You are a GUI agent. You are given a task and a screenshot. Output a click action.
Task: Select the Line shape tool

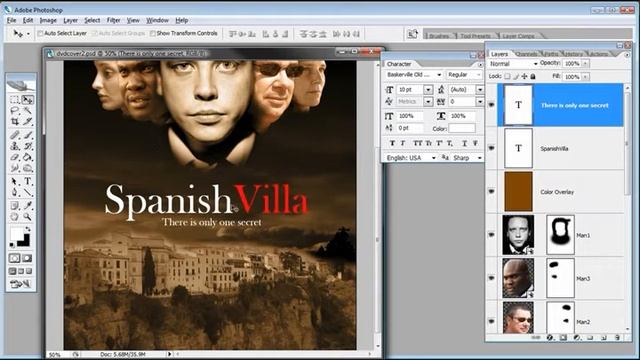(x=27, y=192)
